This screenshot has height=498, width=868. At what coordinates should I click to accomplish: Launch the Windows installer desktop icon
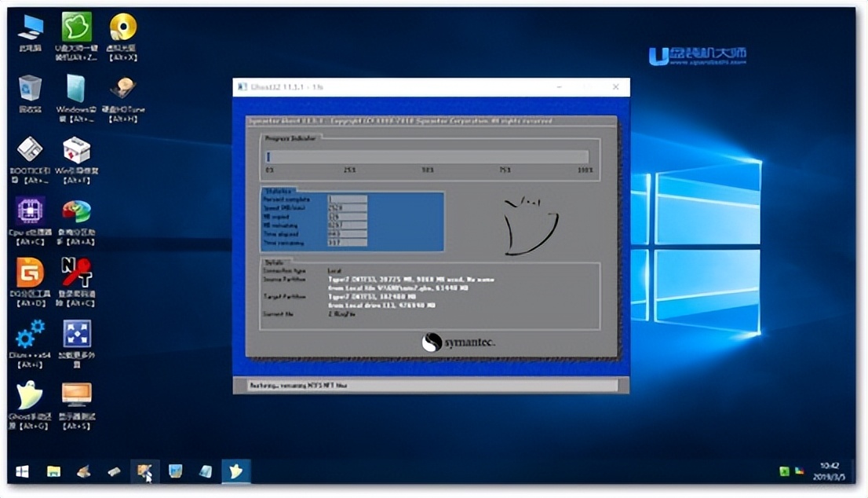76,98
